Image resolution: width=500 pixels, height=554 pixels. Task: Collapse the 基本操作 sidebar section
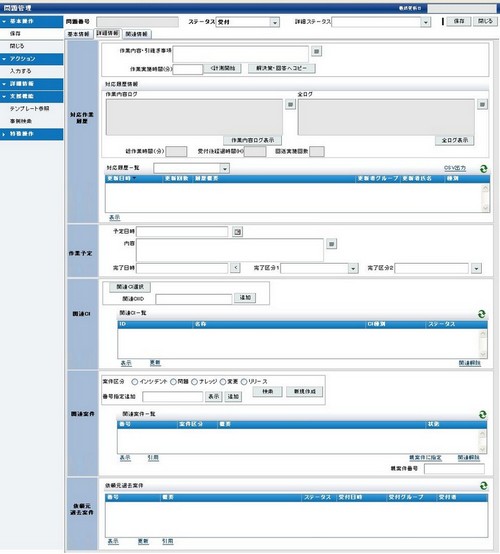(32, 22)
